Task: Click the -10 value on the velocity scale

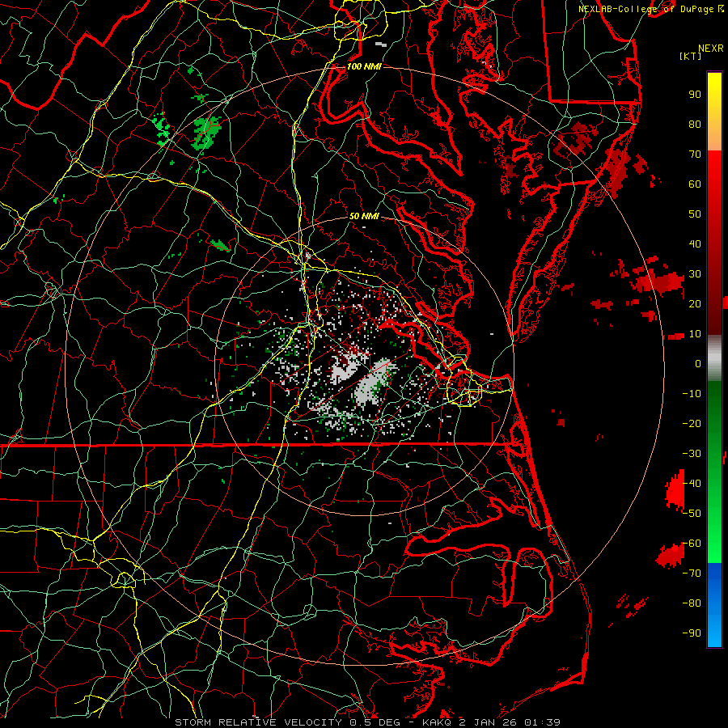Action: 692,394
